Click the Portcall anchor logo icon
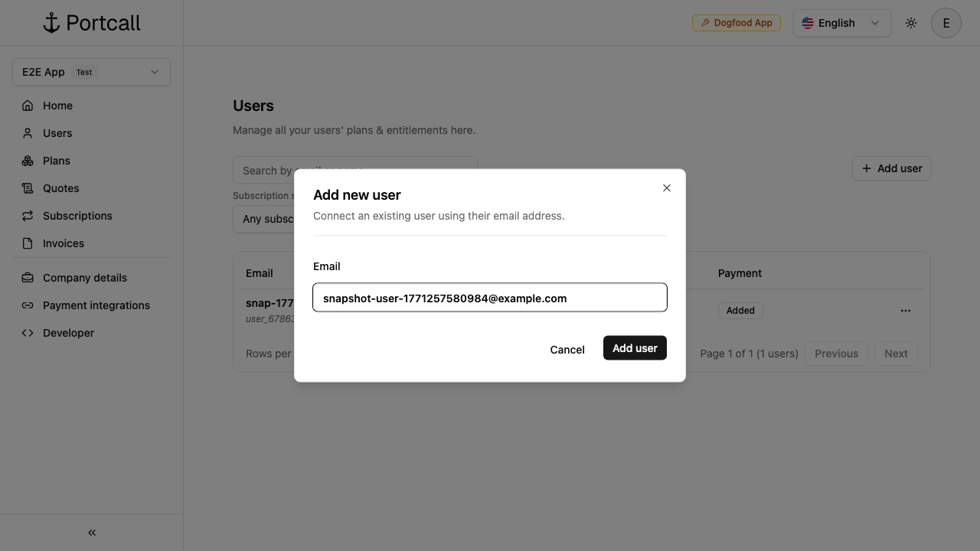This screenshot has height=551, width=980. [x=51, y=23]
